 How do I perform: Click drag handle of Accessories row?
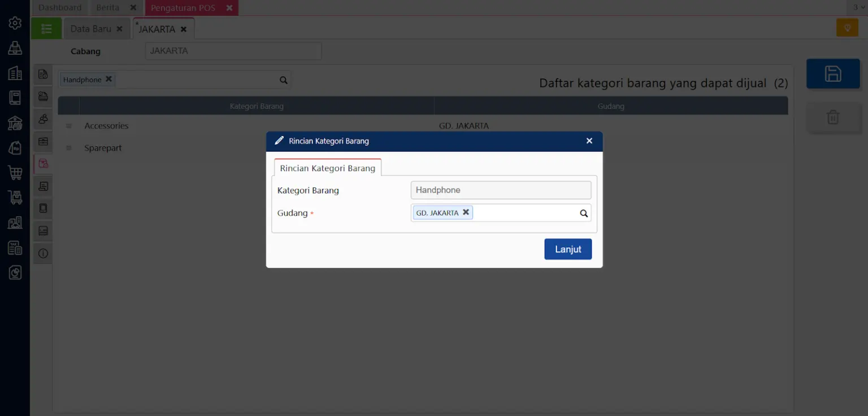pos(69,126)
